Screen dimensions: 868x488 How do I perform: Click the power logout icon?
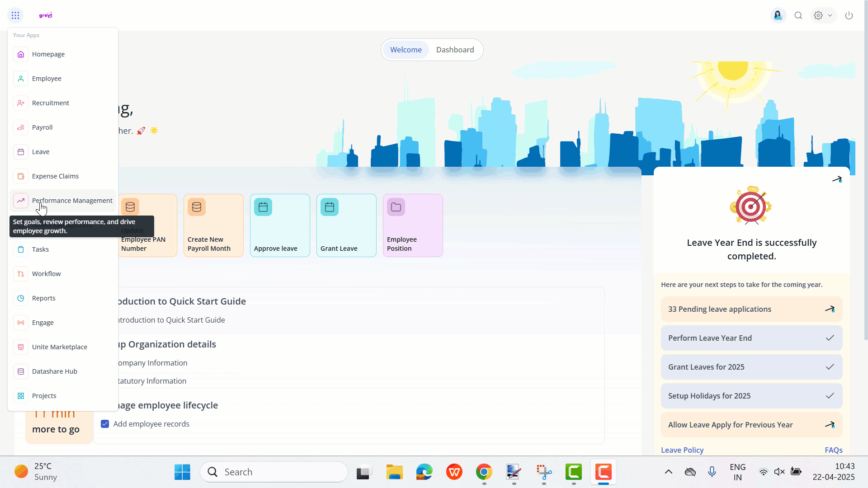click(x=849, y=15)
